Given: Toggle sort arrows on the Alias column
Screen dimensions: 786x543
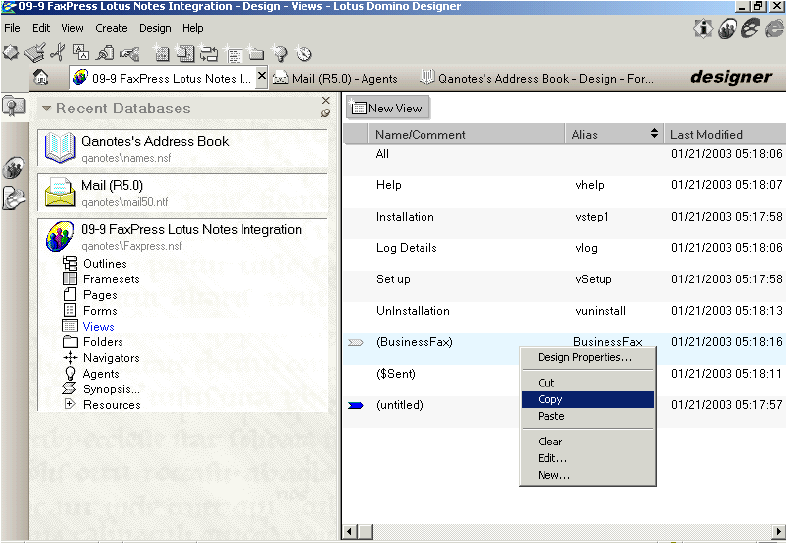Looking at the screenshot, I should (x=655, y=134).
